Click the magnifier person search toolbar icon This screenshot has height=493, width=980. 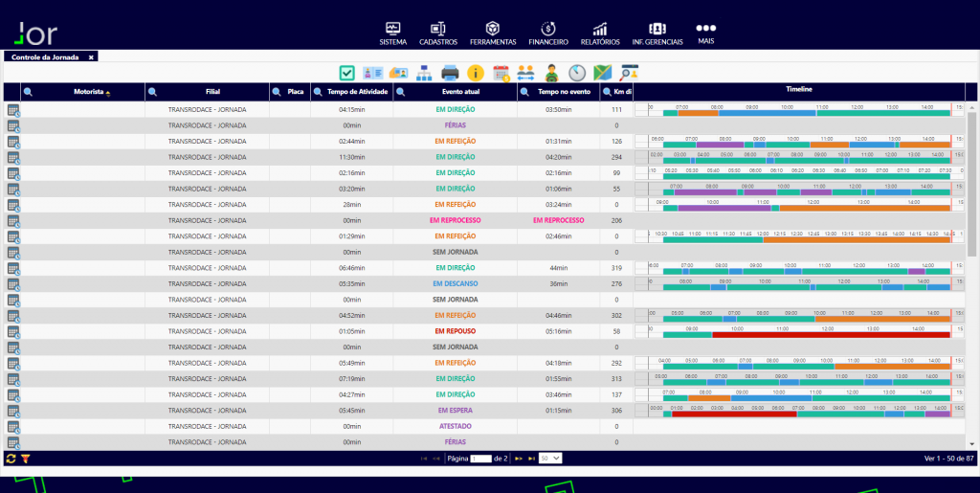point(629,73)
